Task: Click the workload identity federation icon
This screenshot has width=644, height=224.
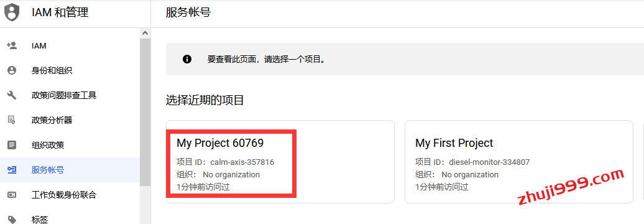Action: point(12,195)
